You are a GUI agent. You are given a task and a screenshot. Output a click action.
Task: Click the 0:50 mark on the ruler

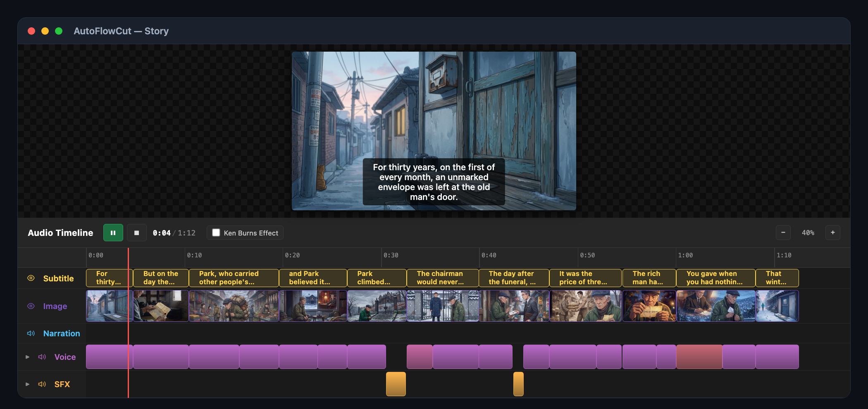[587, 255]
